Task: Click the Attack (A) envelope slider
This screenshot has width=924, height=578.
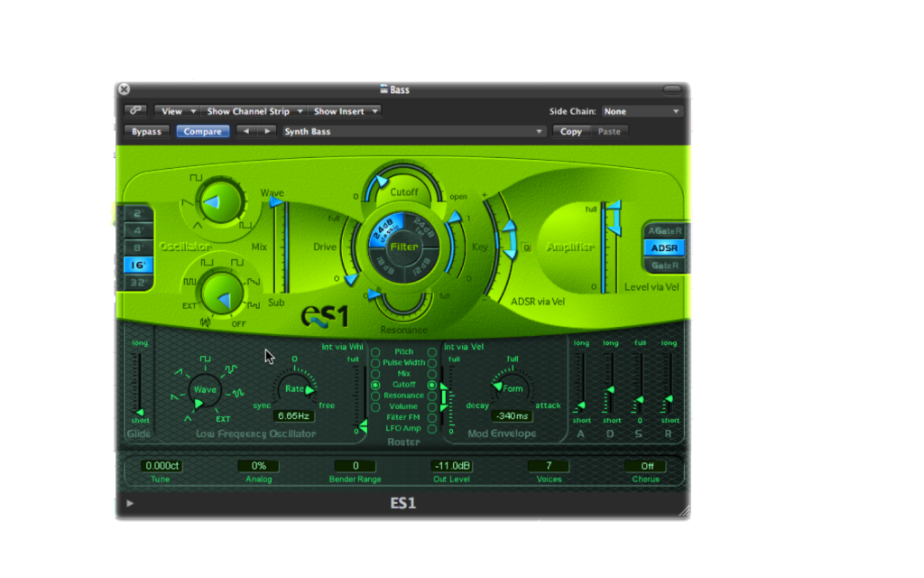Action: tap(581, 382)
